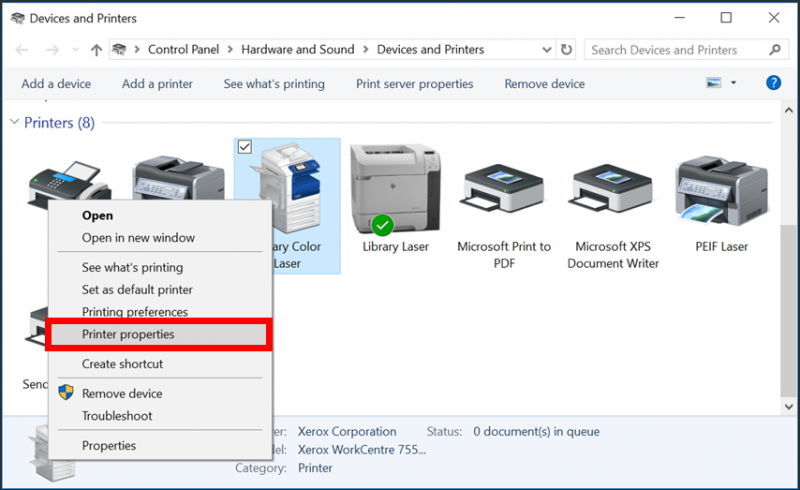Click the refresh button in address bar

[567, 50]
